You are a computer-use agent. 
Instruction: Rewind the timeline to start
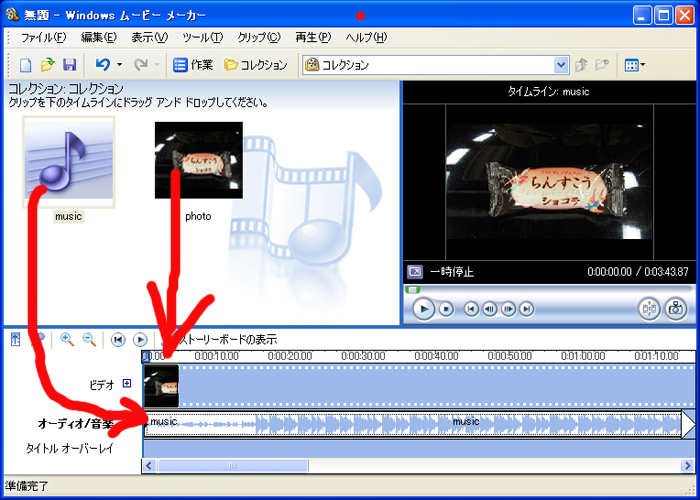click(x=118, y=340)
